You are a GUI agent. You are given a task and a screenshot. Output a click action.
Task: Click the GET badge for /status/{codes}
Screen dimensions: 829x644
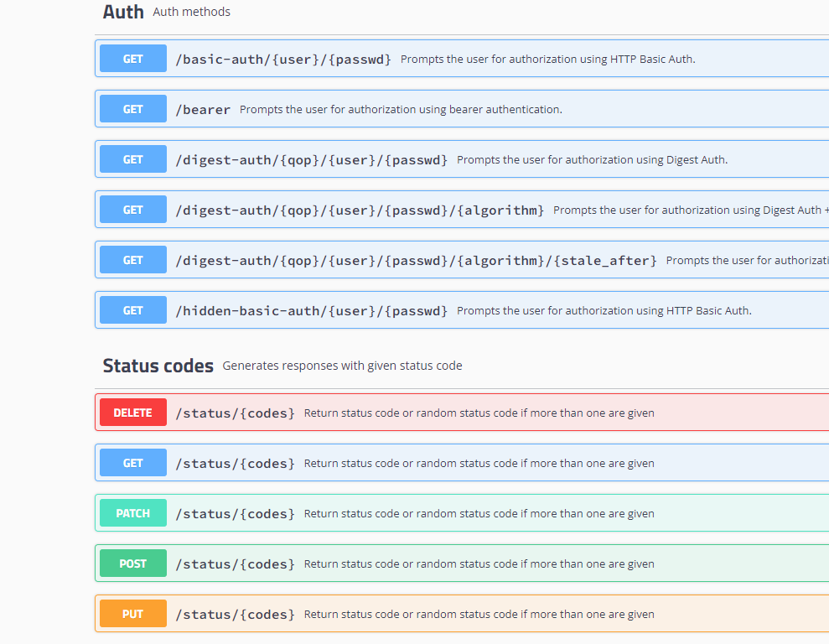133,464
